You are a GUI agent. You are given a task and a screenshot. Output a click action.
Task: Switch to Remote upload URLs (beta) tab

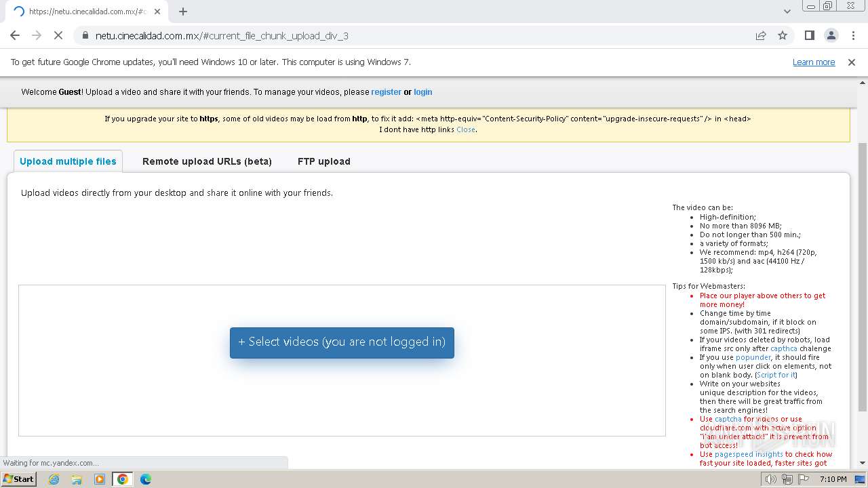click(207, 161)
